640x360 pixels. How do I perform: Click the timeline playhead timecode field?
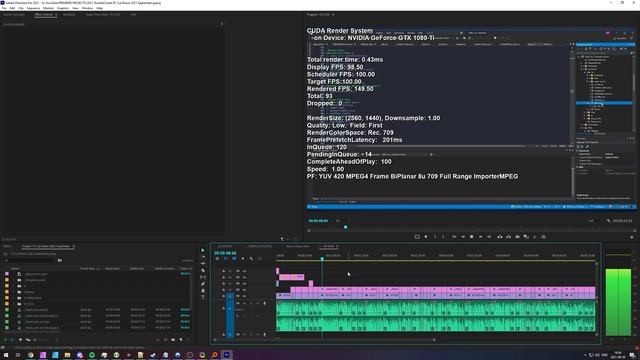[225, 253]
